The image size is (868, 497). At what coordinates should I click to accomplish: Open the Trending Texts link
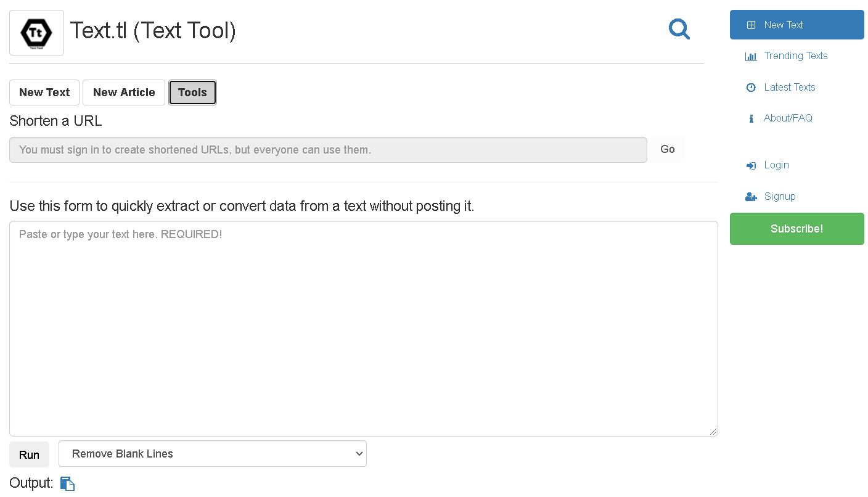796,56
